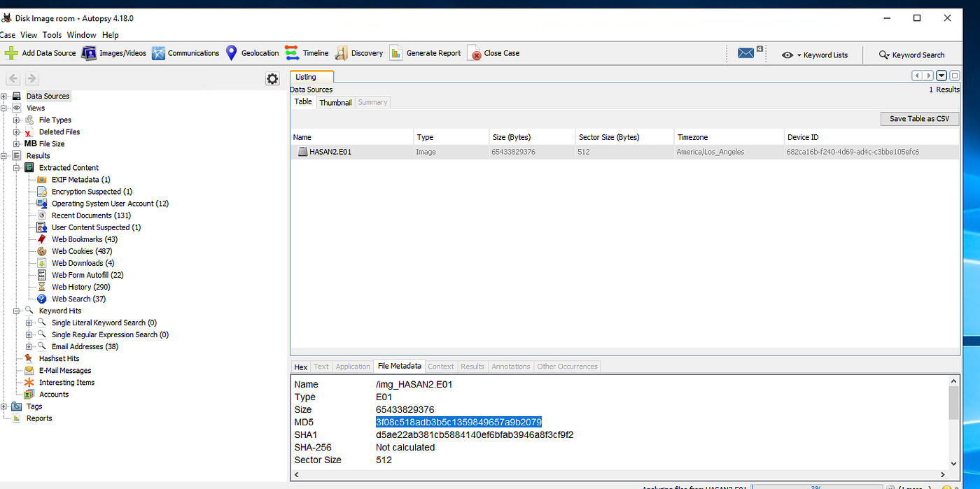
Task: Select the Deleted Files node
Action: coord(59,132)
